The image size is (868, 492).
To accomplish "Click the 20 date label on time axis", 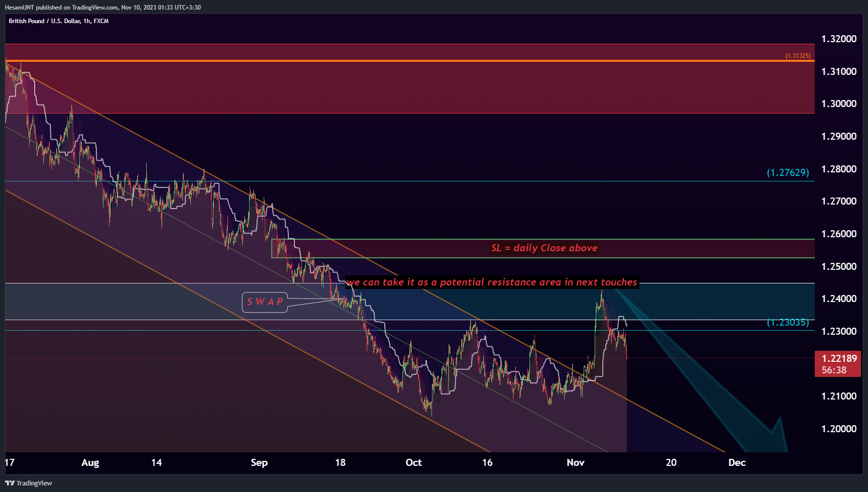I will coord(671,463).
